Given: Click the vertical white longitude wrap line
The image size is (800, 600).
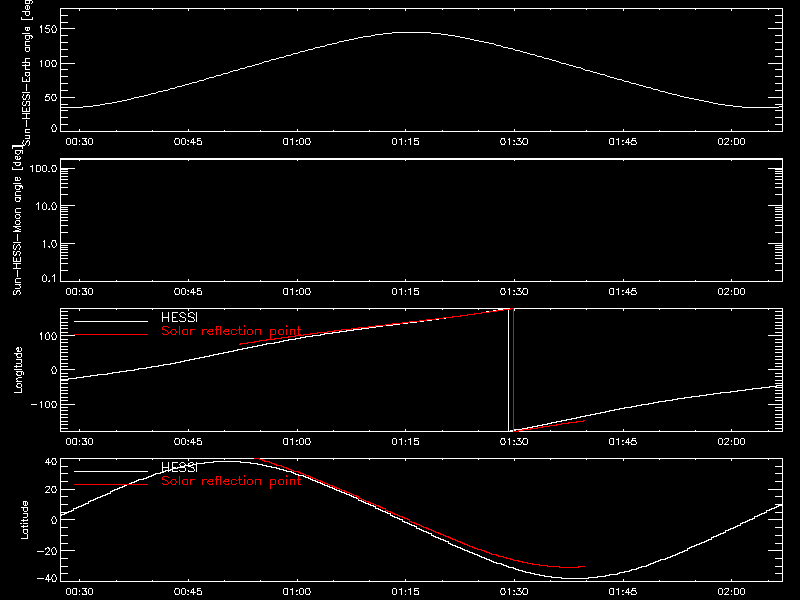Looking at the screenshot, I should (x=509, y=370).
